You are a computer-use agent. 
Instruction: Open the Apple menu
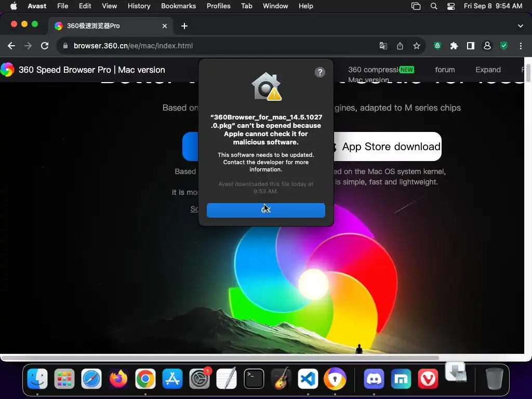(x=14, y=6)
